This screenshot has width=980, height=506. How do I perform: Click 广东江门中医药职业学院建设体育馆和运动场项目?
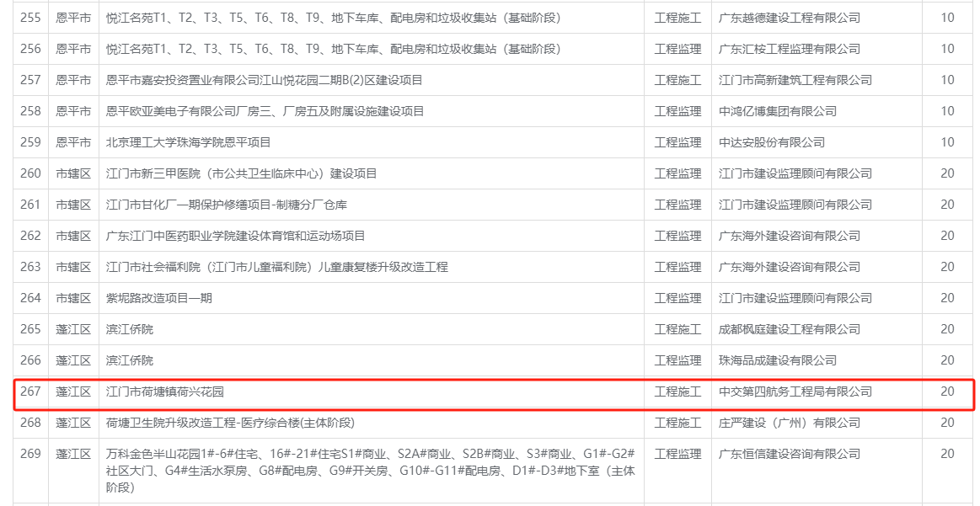pyautogui.click(x=236, y=236)
